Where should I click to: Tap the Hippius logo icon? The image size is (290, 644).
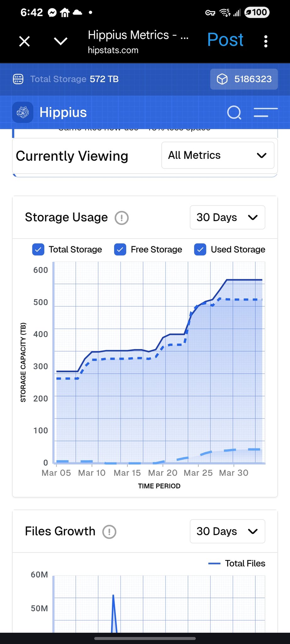click(x=23, y=112)
